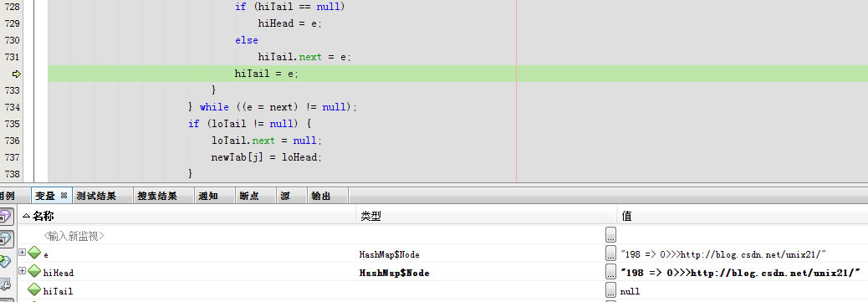
Task: Click code "hiTail.next = e;"
Action: (x=304, y=57)
